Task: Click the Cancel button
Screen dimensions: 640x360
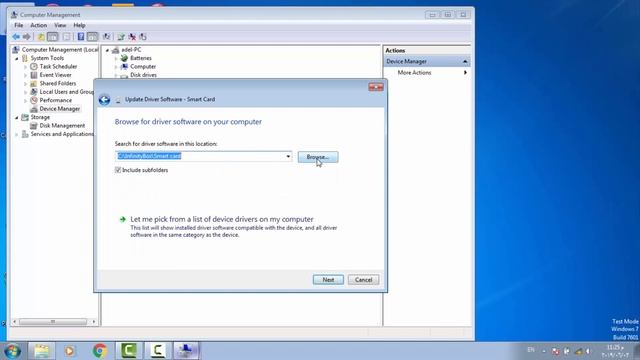Action: click(363, 280)
